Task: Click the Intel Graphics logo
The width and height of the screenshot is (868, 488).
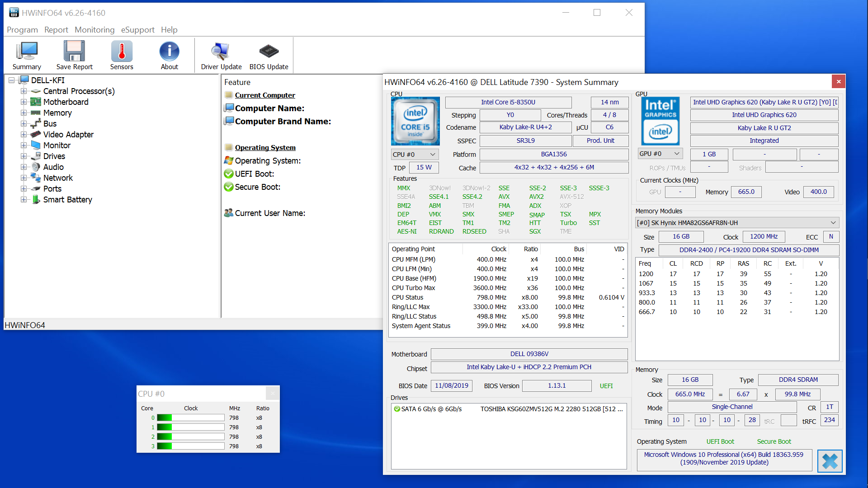Action: 660,121
